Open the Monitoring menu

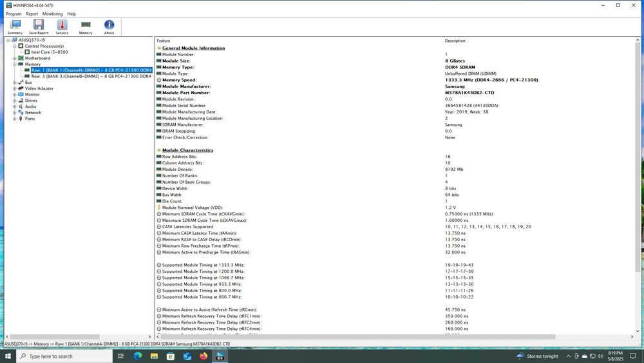pyautogui.click(x=53, y=14)
